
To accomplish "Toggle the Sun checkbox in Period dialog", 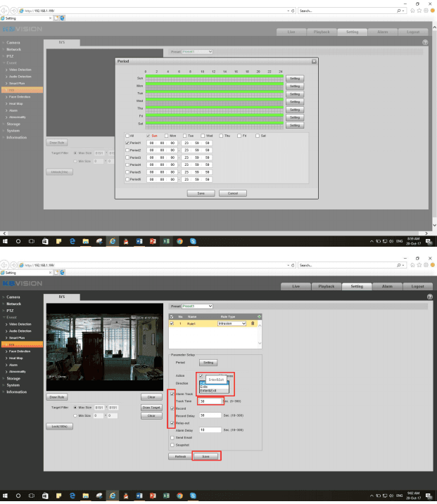I will pos(148,136).
